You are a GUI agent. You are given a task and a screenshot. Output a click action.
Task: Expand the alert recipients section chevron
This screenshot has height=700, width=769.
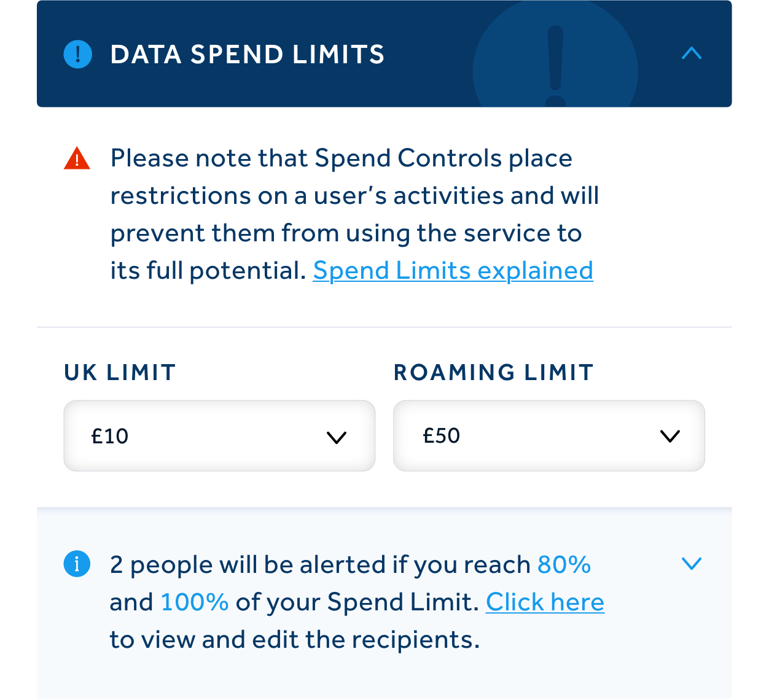click(x=692, y=564)
